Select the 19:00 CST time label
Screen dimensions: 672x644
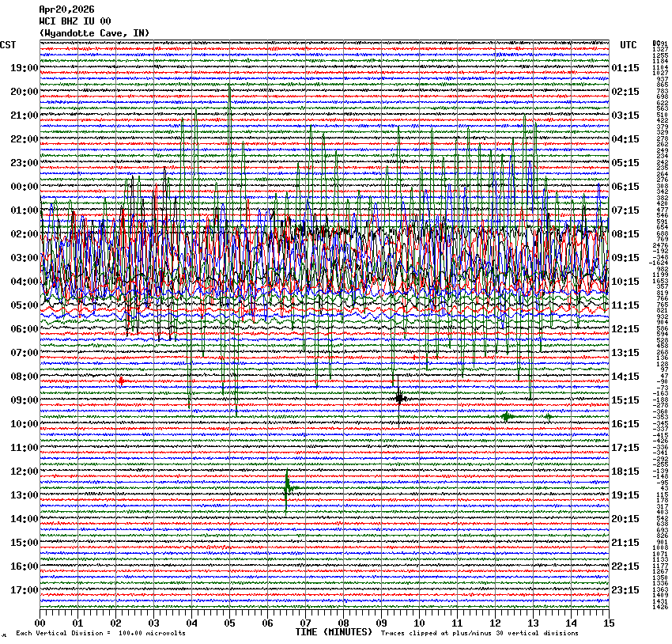[25, 68]
